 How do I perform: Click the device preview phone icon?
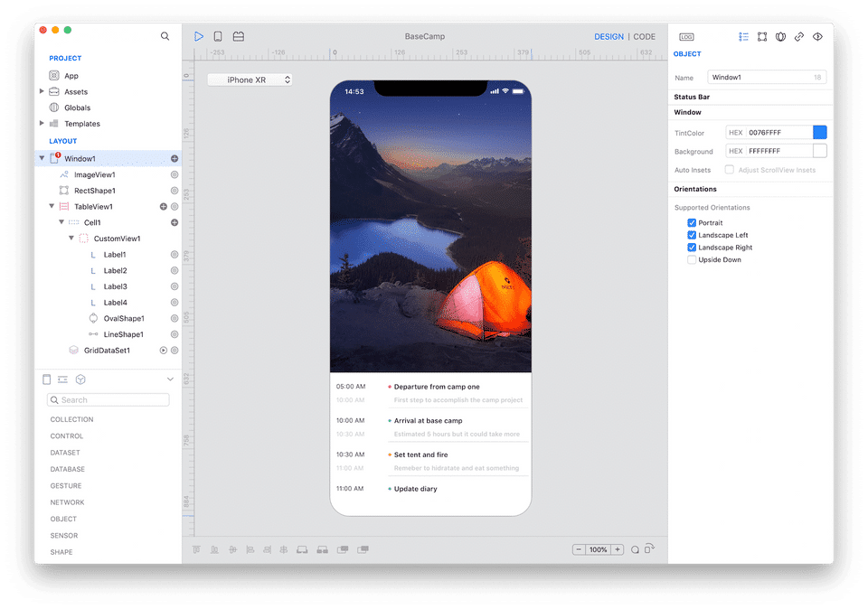click(x=218, y=36)
